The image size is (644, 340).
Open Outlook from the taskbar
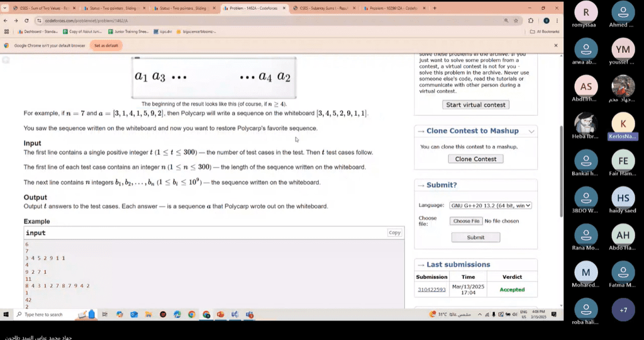[134, 315]
